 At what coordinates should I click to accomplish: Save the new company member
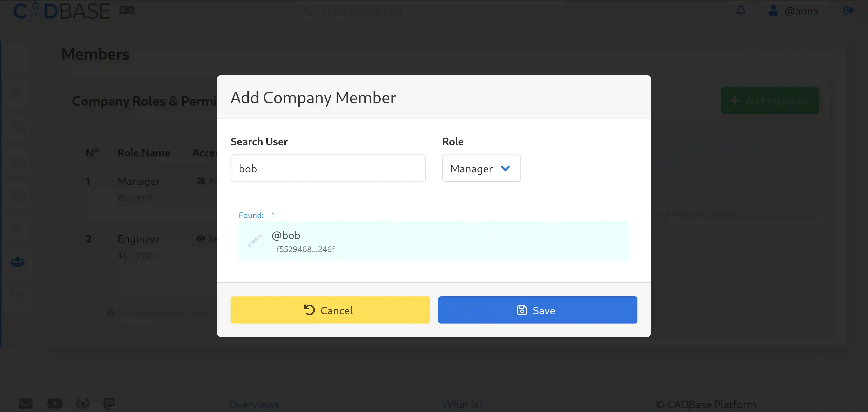tap(538, 310)
